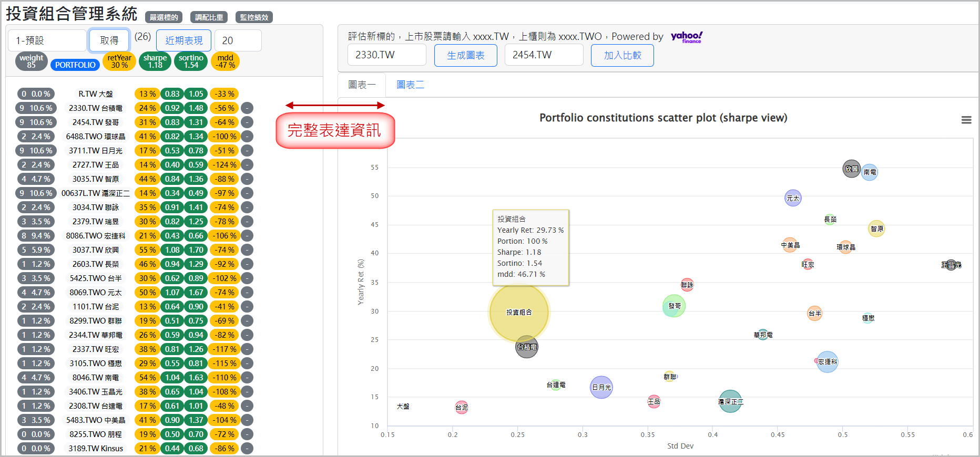The width and height of the screenshot is (980, 457).
Task: Toggle the retYear 30% badge
Action: (x=119, y=61)
